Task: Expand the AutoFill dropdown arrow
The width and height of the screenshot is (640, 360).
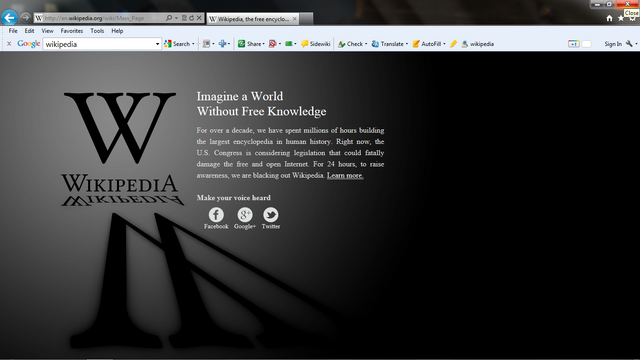Action: click(x=444, y=44)
